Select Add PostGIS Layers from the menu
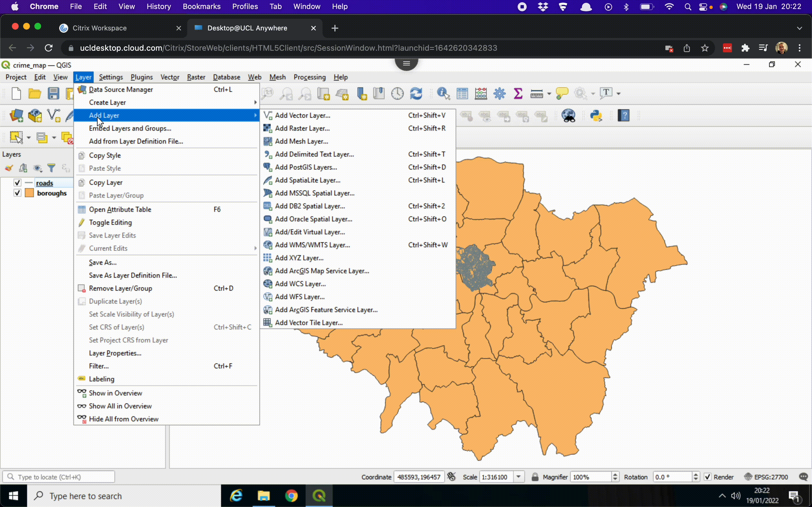The image size is (812, 507). tap(306, 167)
